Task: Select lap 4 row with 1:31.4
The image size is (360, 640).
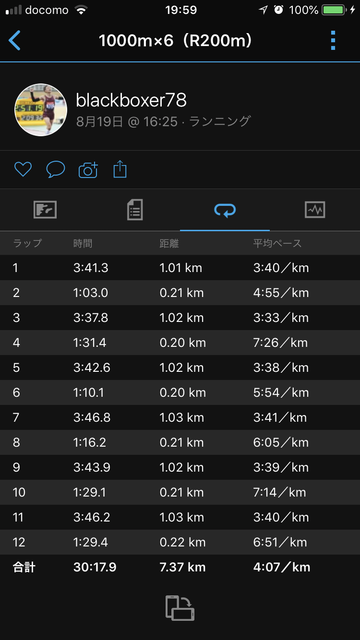Action: (180, 342)
